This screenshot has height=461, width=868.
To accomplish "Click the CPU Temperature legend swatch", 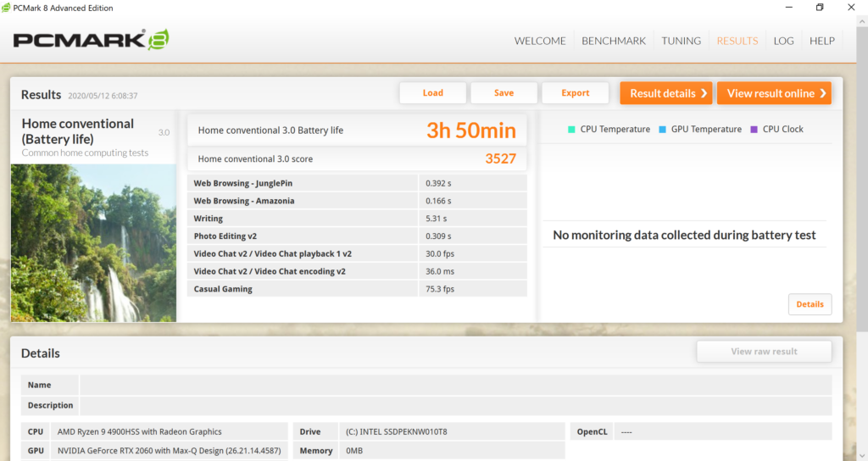I will (x=571, y=130).
